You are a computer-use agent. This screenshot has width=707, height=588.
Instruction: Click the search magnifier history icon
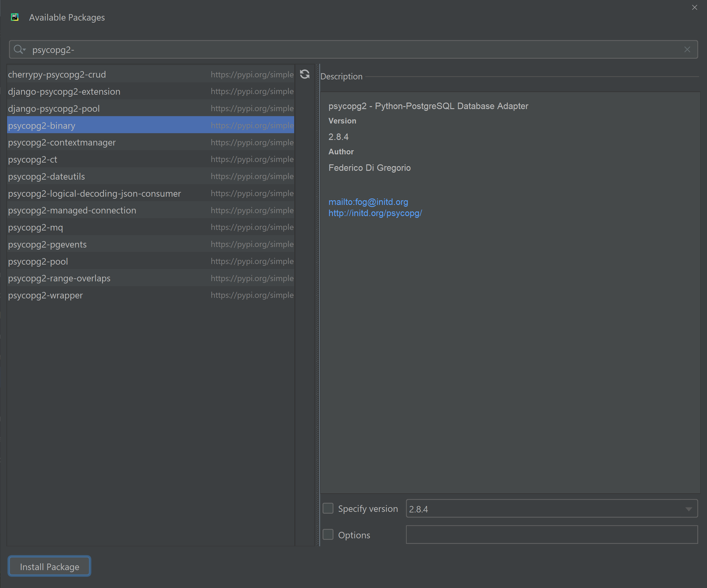pos(19,49)
